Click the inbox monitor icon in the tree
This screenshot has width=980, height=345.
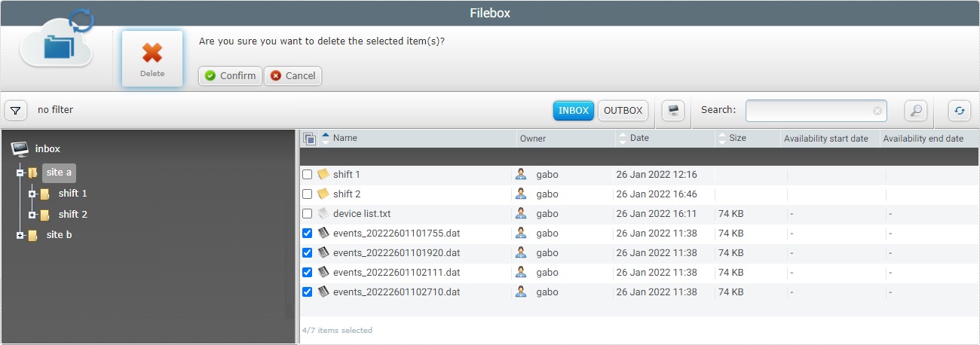tap(20, 148)
